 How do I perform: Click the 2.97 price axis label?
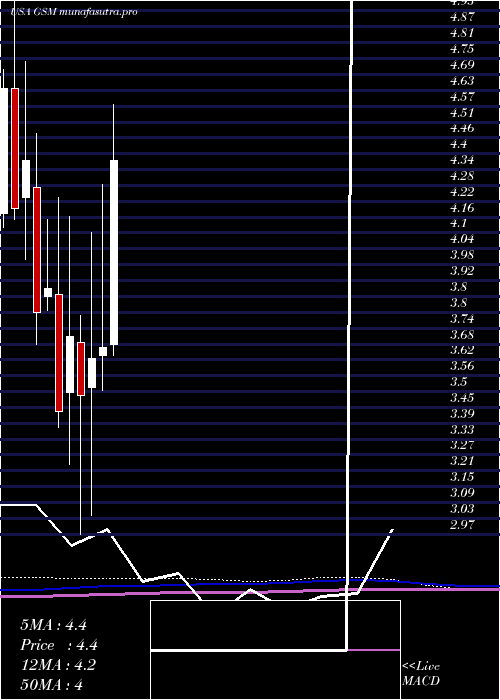pos(462,524)
